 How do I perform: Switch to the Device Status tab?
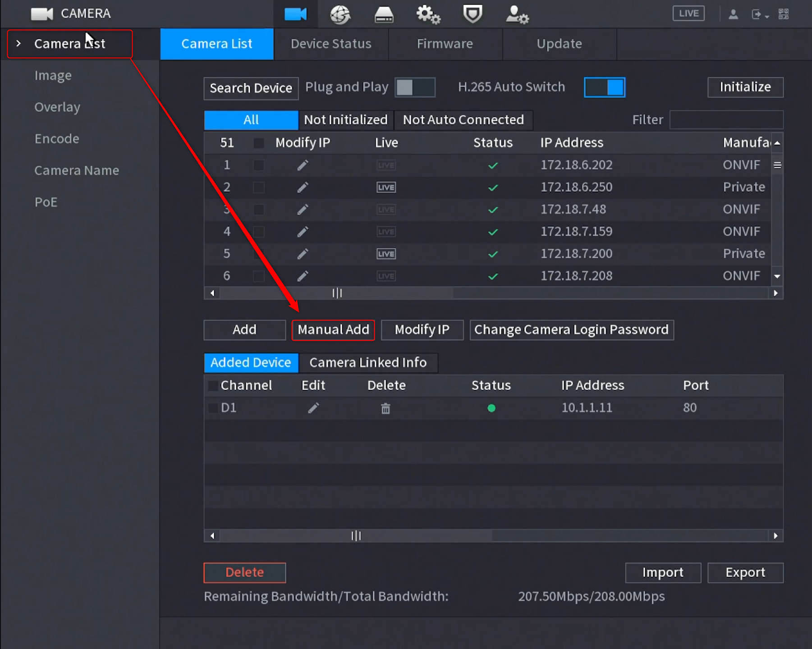[x=331, y=44]
